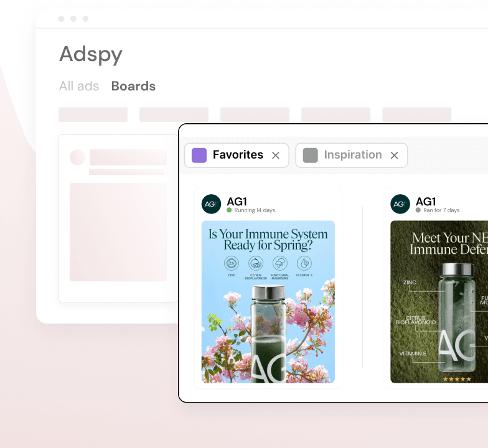Click AG1 brand name on the ended ad
Image resolution: width=488 pixels, height=448 pixels.
pos(426,202)
